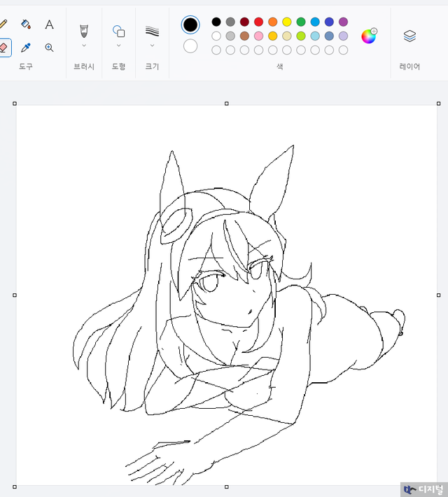Click the bottom-center canvas resize handle
This screenshot has height=497, width=448.
tap(226, 486)
